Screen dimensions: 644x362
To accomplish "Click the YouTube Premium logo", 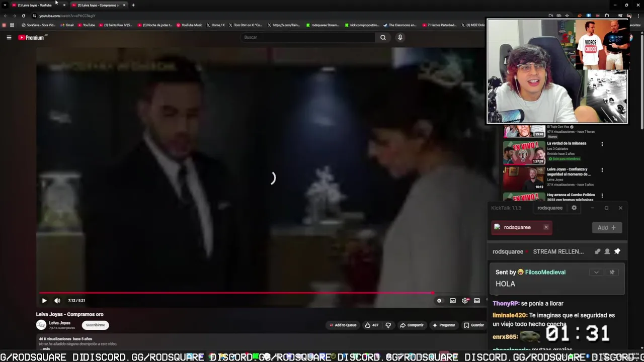I will [31, 37].
